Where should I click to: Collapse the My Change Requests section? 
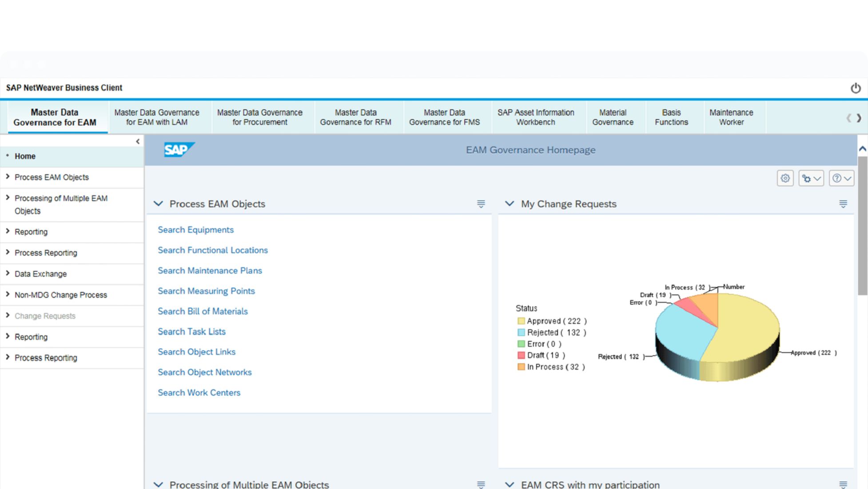tap(510, 204)
